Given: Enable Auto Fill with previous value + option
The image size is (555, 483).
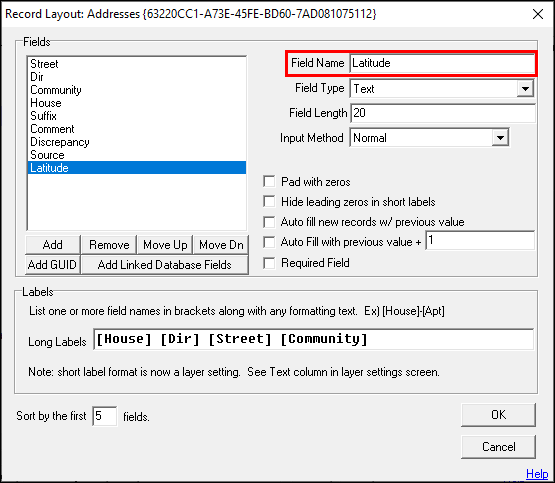Looking at the screenshot, I should click(x=269, y=242).
